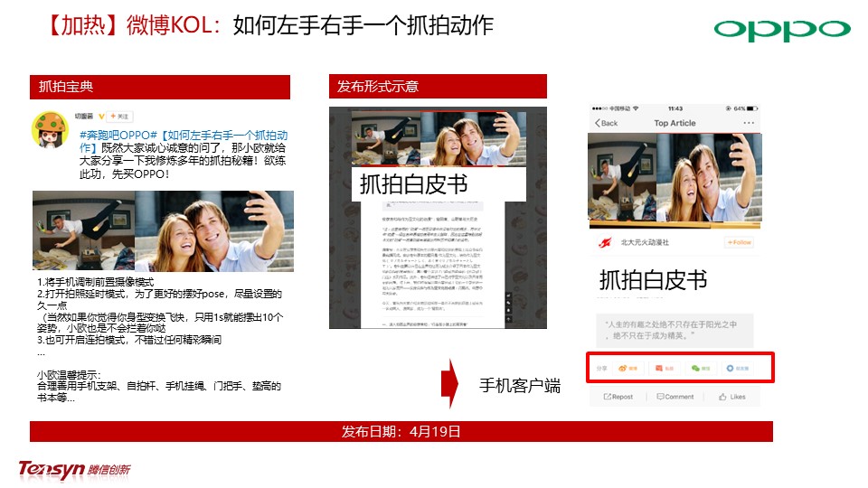Click the 'Top Article' title on phone
Image resolution: width=868 pixels, height=488 pixels.
pyautogui.click(x=675, y=123)
